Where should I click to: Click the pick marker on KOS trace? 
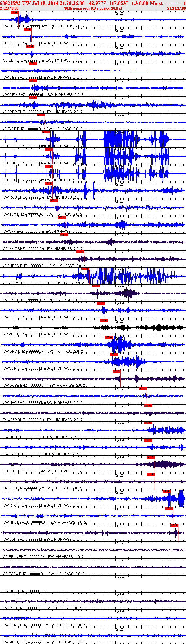pyautogui.click(x=101, y=303)
